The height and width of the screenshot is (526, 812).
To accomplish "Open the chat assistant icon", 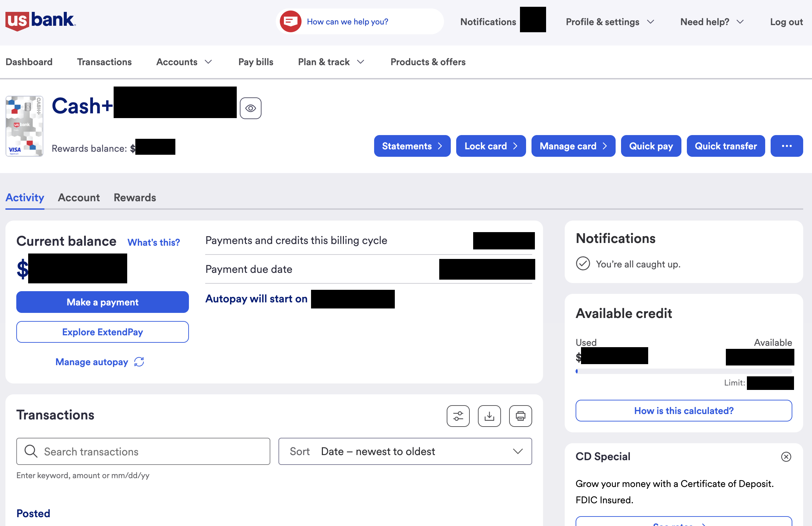I will [x=290, y=21].
